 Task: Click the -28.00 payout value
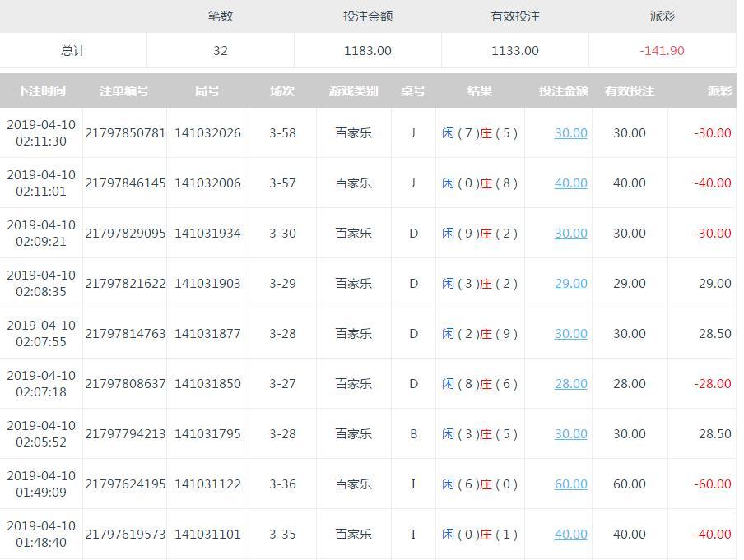coord(712,383)
